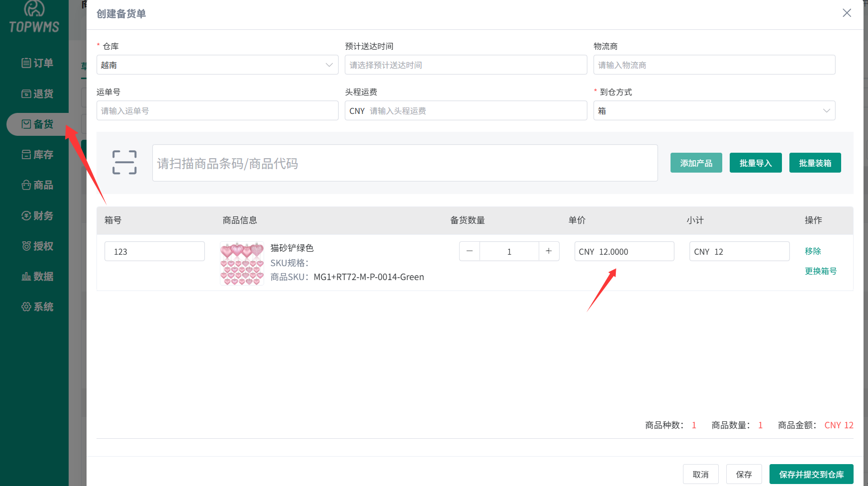Open 商品 products in sidebar

37,185
